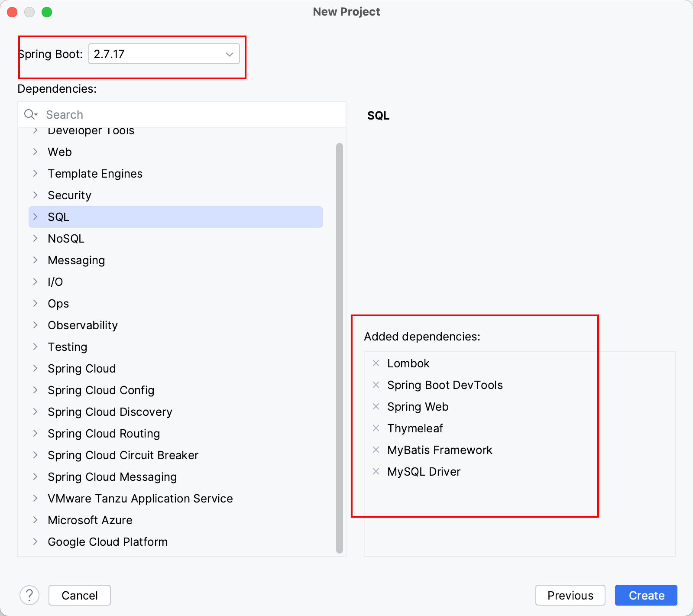Expand the VMware Tanzu chevron

click(x=36, y=498)
